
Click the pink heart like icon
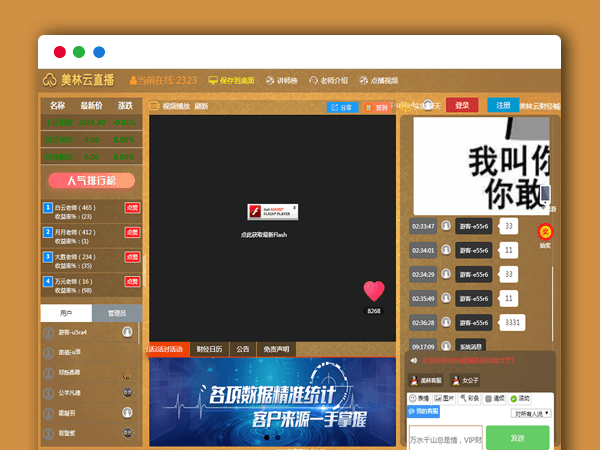(374, 291)
